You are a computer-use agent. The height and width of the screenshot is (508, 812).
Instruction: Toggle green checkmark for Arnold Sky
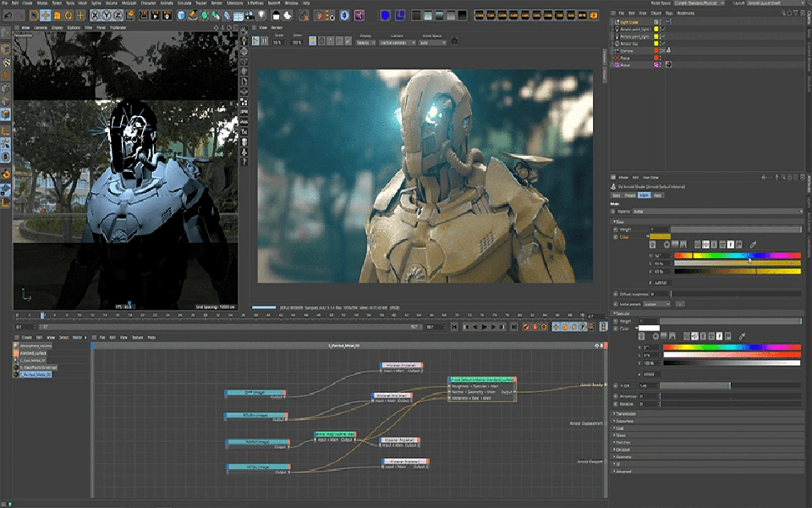662,43
